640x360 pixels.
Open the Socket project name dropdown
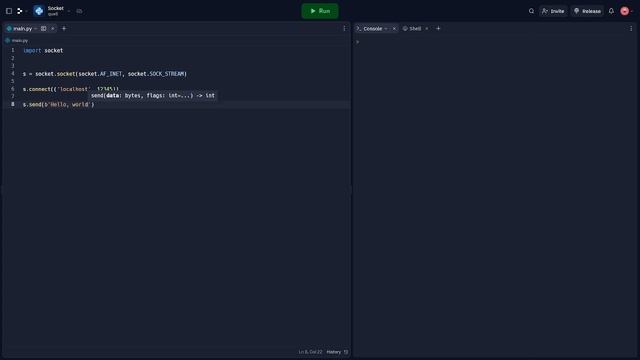69,11
